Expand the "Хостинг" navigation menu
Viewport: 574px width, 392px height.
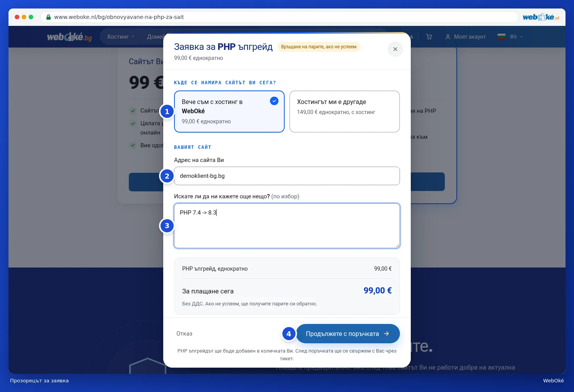tap(121, 37)
